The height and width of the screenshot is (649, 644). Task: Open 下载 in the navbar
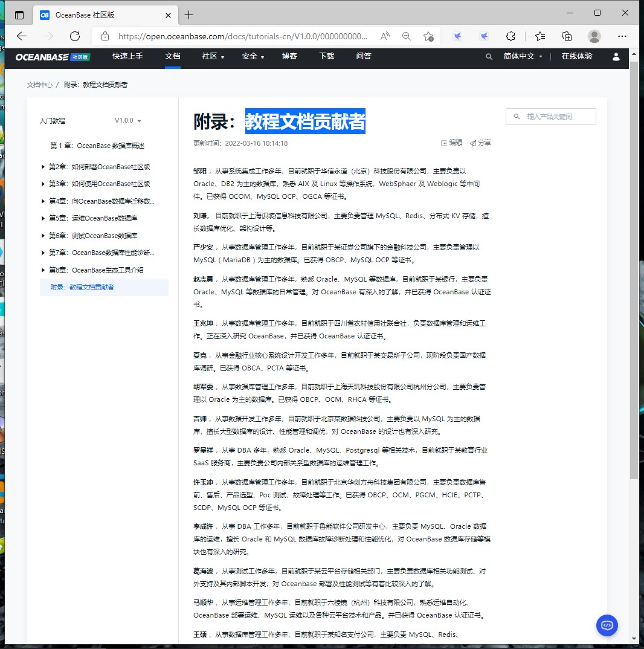coord(327,56)
